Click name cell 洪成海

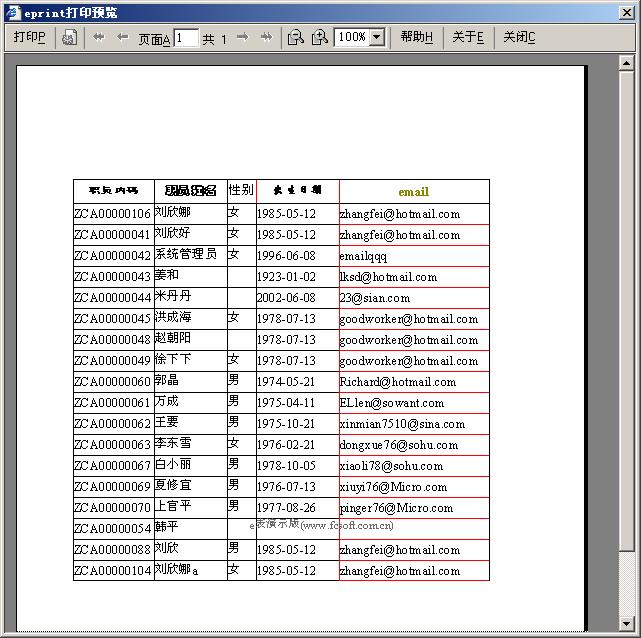click(x=191, y=319)
